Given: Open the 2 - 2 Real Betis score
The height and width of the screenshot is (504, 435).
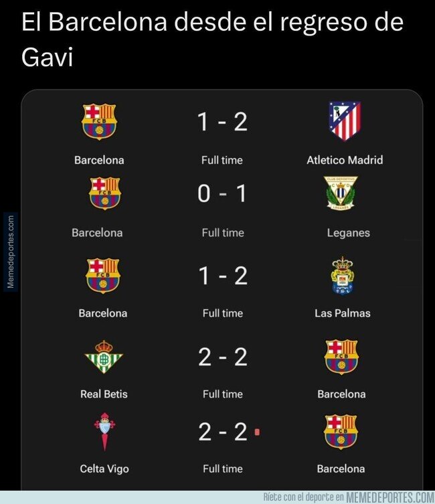Looking at the screenshot, I should tap(223, 357).
